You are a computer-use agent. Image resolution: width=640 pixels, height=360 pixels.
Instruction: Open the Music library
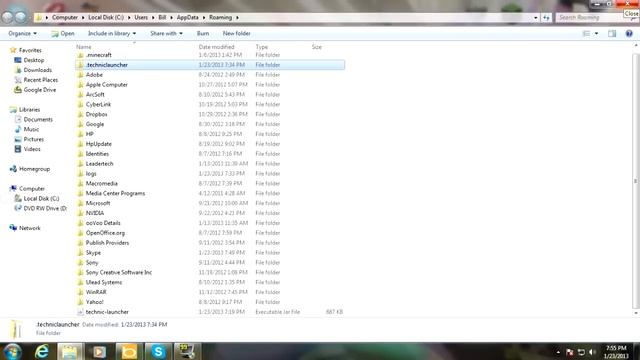(27, 129)
